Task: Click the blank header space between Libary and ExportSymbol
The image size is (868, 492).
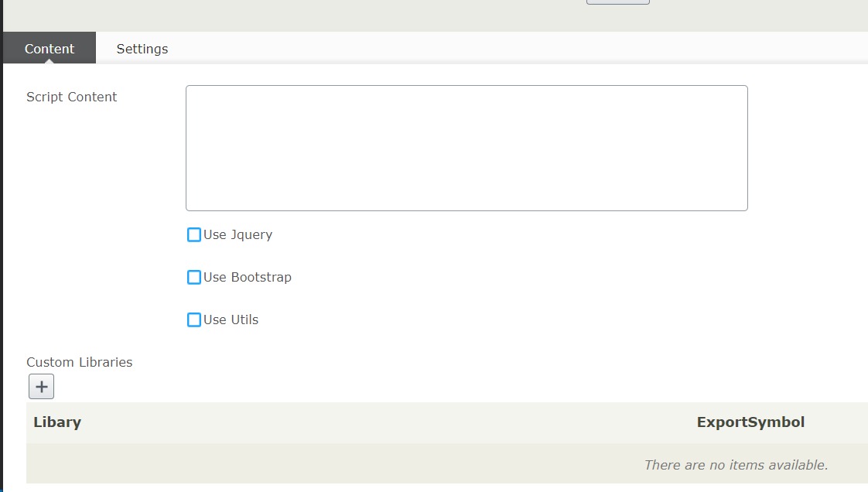Action: point(387,422)
